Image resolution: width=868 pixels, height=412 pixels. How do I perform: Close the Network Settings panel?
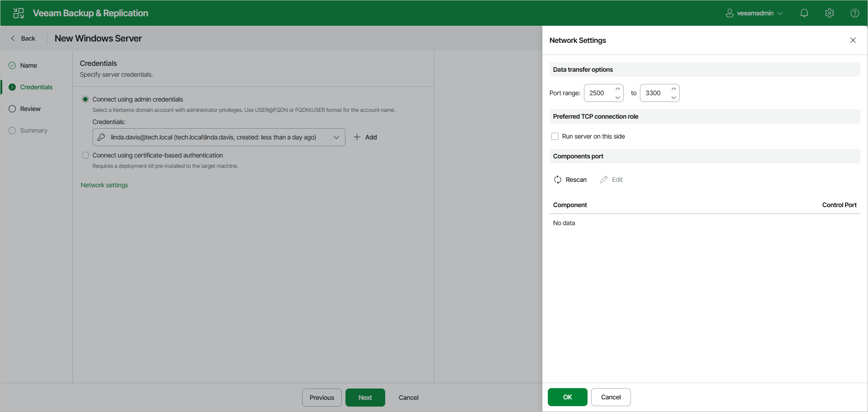(853, 40)
